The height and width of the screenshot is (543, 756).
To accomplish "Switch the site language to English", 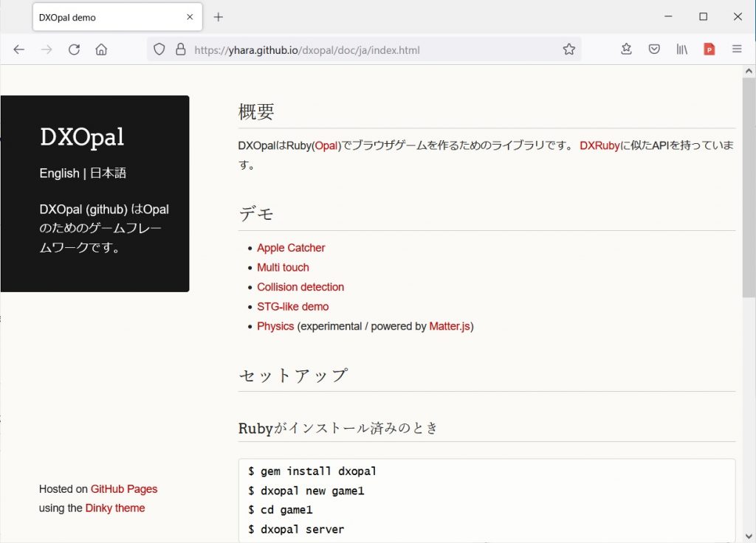I will [59, 173].
